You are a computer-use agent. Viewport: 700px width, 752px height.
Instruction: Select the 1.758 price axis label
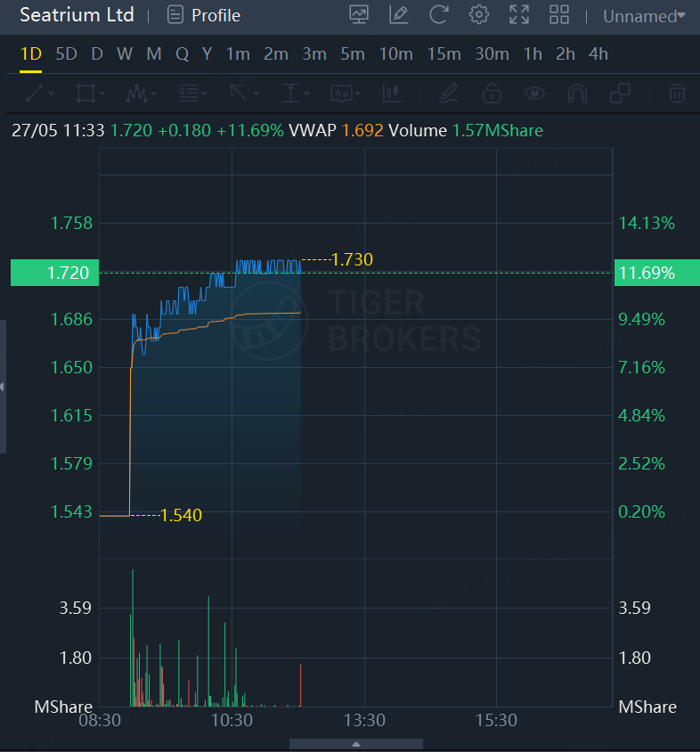click(71, 223)
